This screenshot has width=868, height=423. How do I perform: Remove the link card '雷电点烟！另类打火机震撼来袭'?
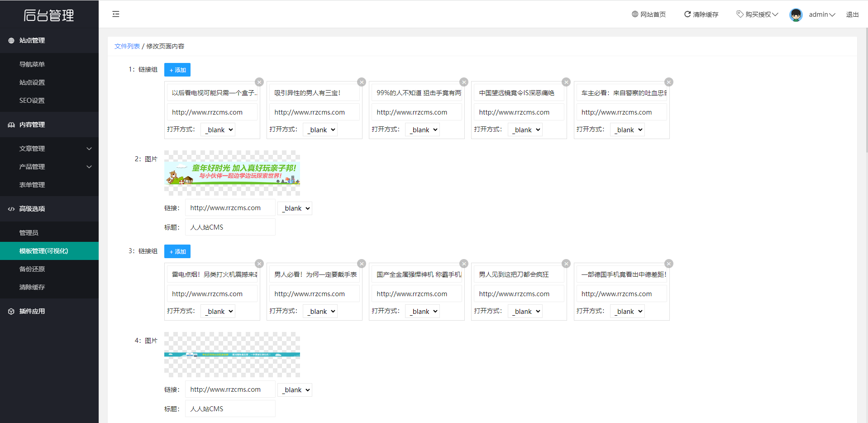[x=259, y=264]
